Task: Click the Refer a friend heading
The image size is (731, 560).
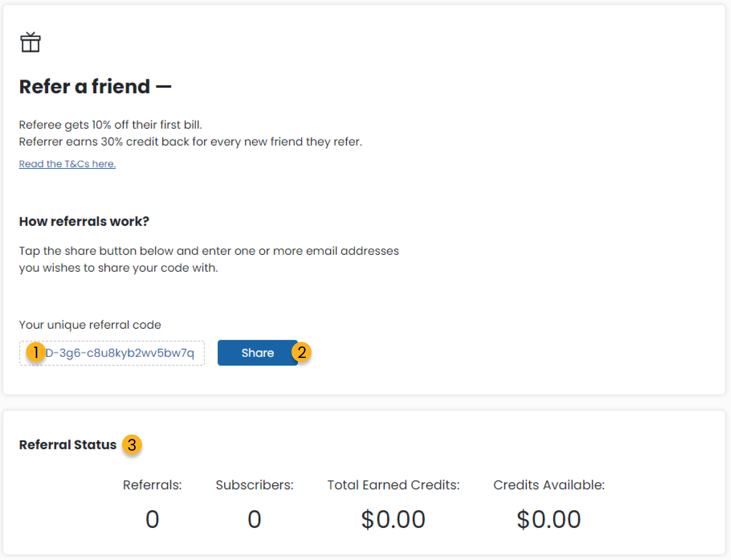Action: [95, 86]
